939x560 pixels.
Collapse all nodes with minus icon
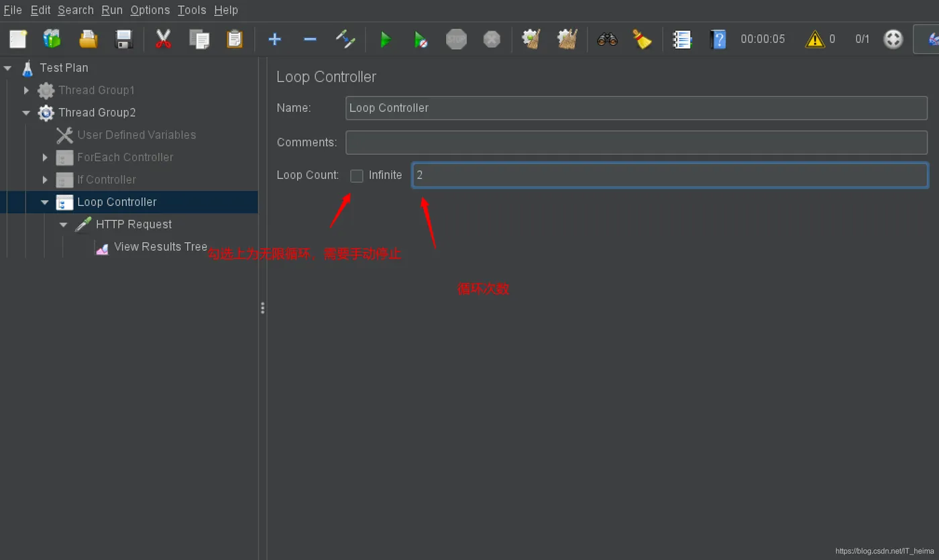(x=310, y=39)
